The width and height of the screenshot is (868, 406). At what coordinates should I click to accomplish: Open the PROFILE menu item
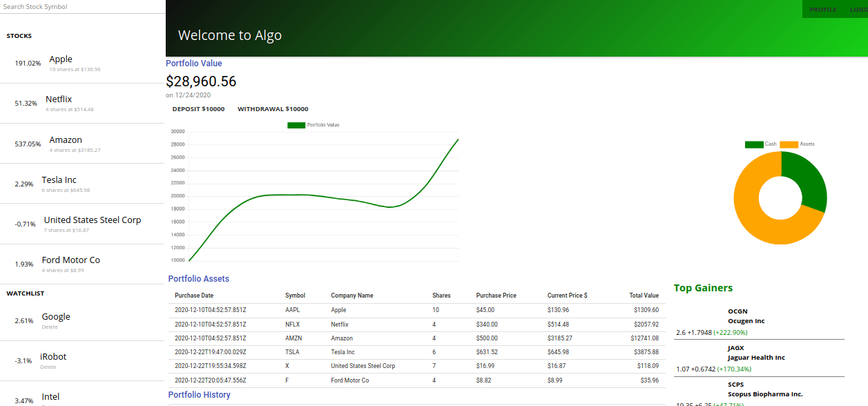pyautogui.click(x=823, y=10)
